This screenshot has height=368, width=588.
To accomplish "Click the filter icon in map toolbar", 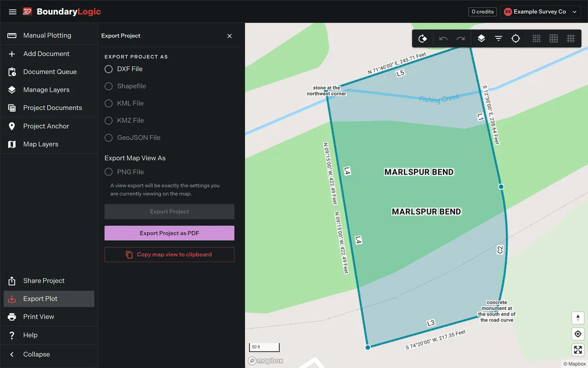I will 498,38.
